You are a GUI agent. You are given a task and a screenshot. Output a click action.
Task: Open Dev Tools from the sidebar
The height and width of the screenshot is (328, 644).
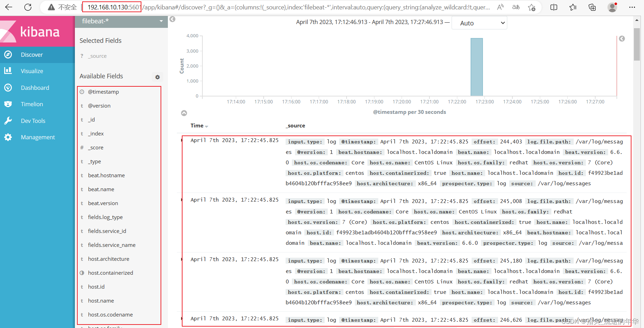pos(37,121)
